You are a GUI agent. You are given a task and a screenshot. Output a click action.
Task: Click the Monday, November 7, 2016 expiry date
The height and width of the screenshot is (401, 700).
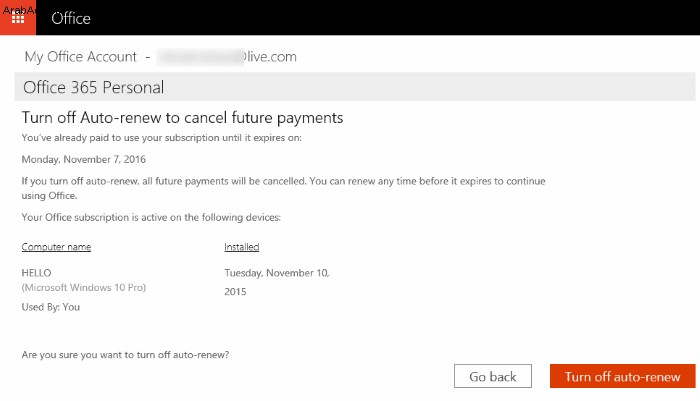83,159
